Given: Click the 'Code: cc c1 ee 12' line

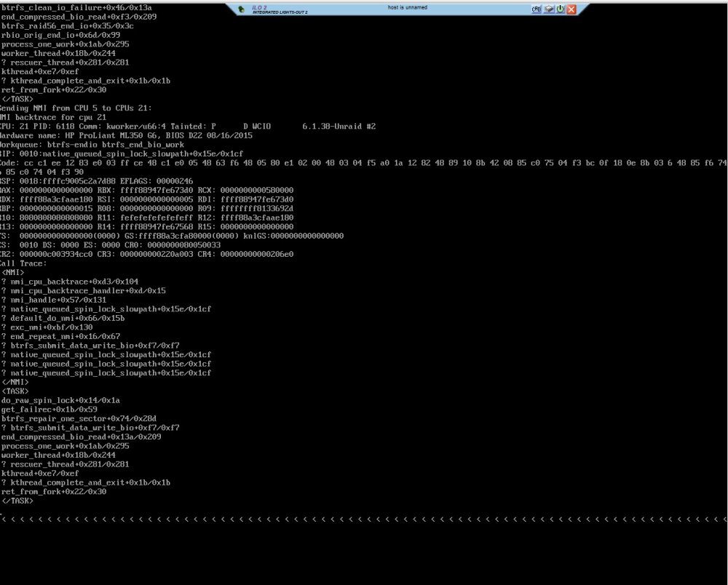Looking at the screenshot, I should (363, 163).
